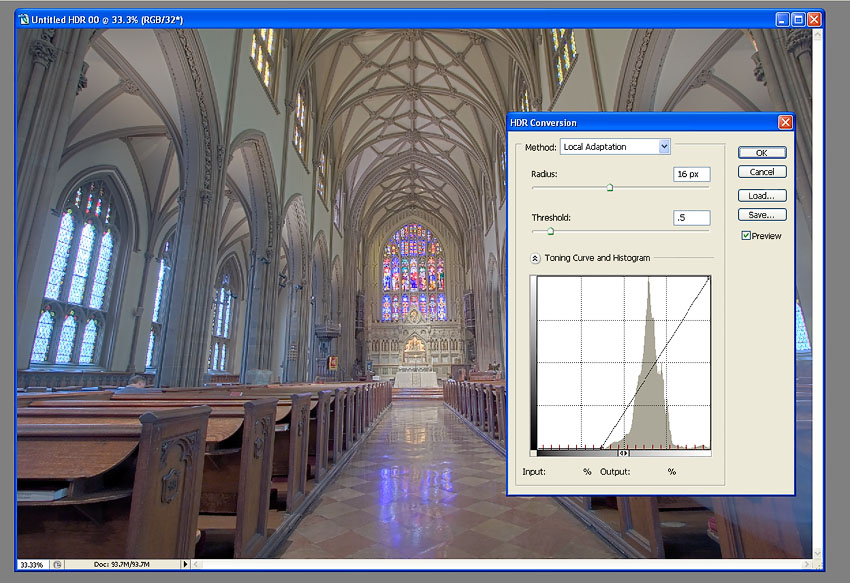
Task: Click the status bar icon beside the zoom percentage
Action: click(59, 565)
